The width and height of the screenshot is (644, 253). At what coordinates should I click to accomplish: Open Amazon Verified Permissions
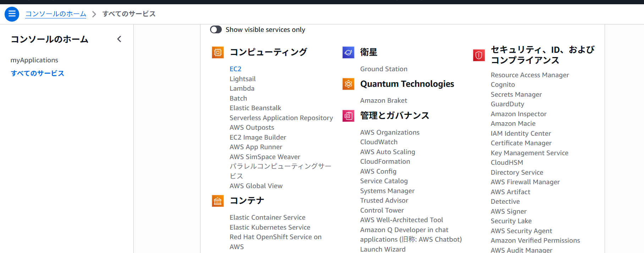click(535, 241)
